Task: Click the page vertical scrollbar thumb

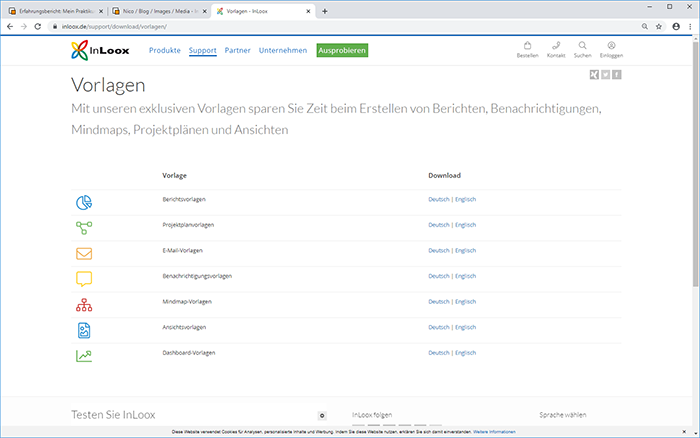Action: (x=695, y=164)
